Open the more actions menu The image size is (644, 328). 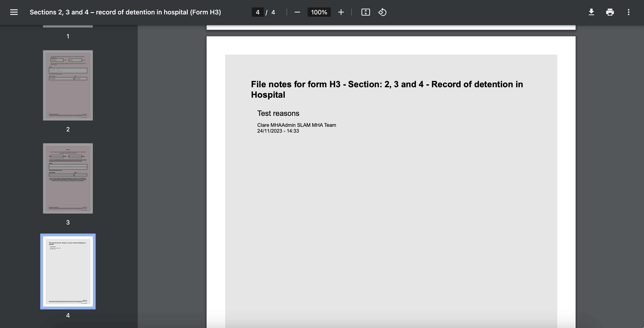tap(628, 12)
